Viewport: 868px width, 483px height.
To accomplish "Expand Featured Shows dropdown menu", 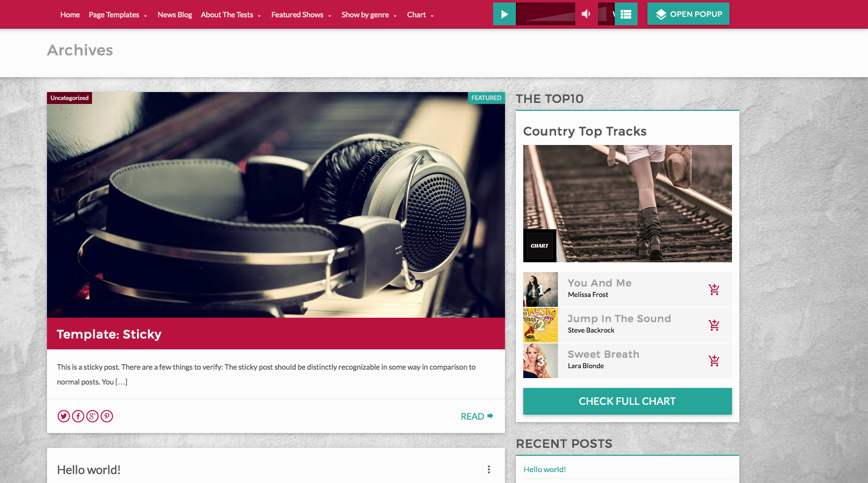I will coord(301,15).
